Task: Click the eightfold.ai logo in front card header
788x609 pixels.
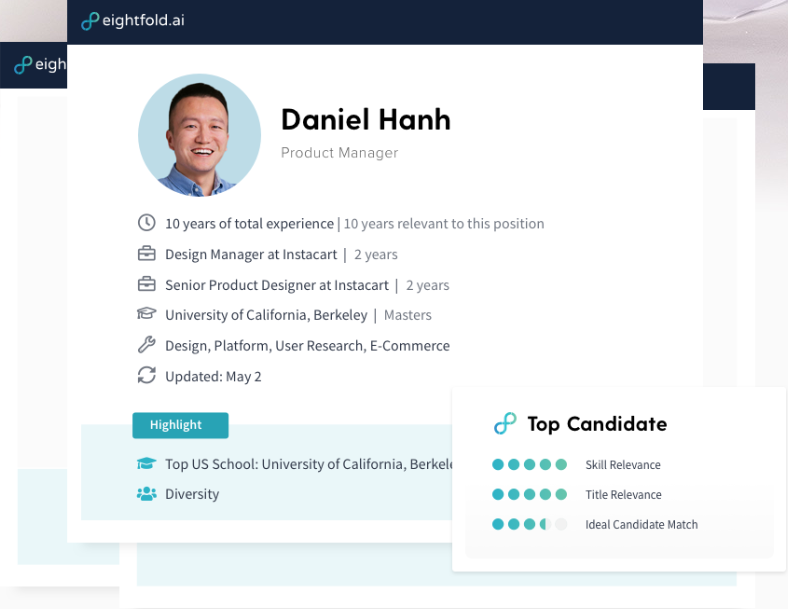Action: 133,21
